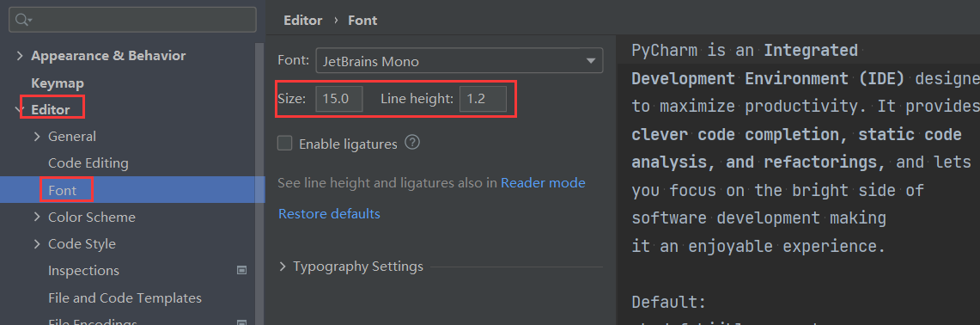This screenshot has height=325, width=980.
Task: Select Code Editing in settings tree
Action: pos(88,163)
